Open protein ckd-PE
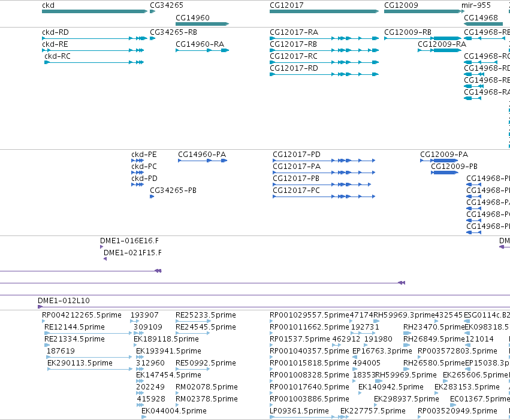The image size is (510, 420). pos(144,155)
